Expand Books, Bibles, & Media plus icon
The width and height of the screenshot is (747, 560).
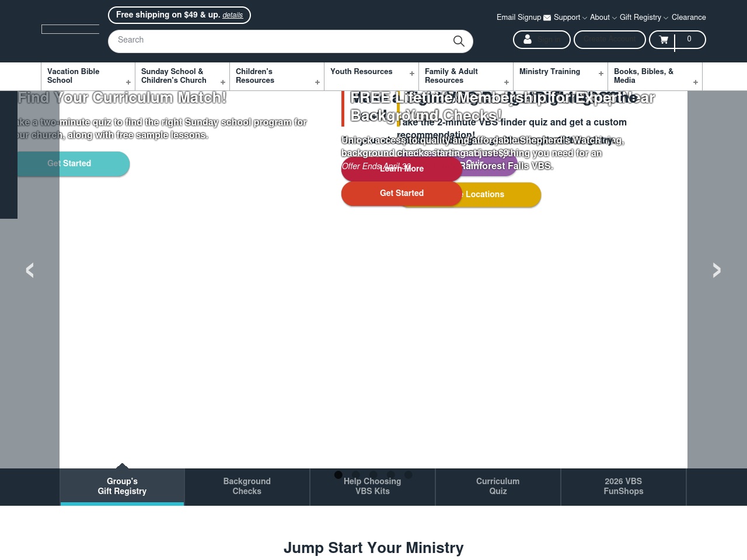tap(696, 82)
